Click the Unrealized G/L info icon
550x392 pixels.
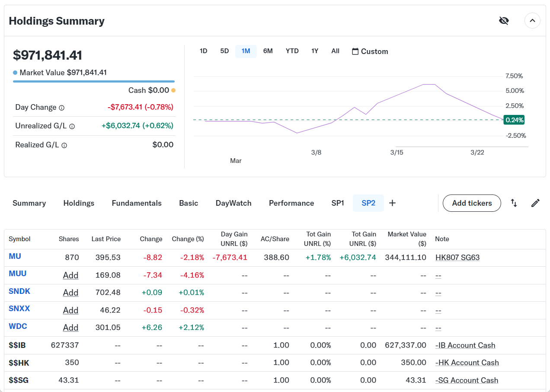click(x=72, y=127)
